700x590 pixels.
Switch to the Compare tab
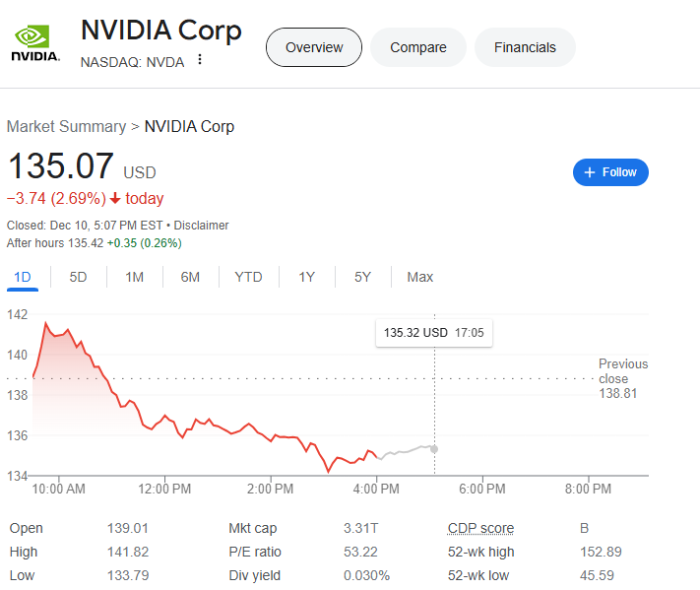point(417,47)
